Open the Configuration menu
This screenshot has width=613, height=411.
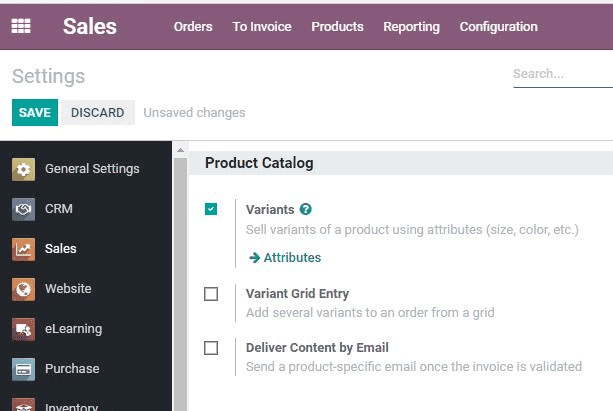click(x=498, y=27)
